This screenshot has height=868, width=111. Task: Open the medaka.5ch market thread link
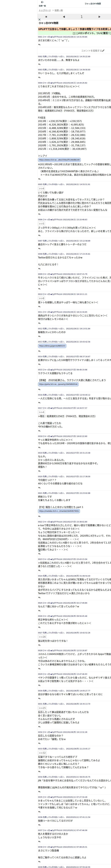[59, 511]
